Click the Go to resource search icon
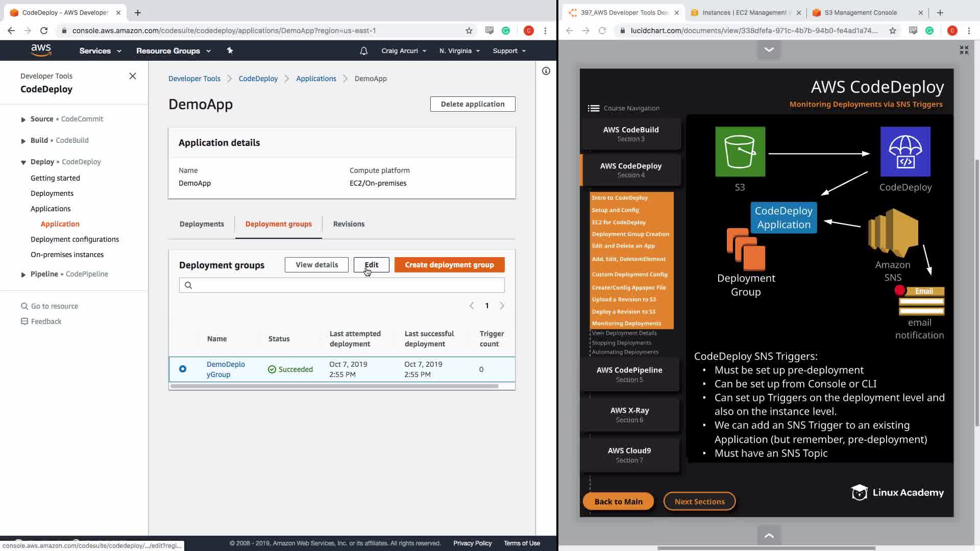 [24, 306]
